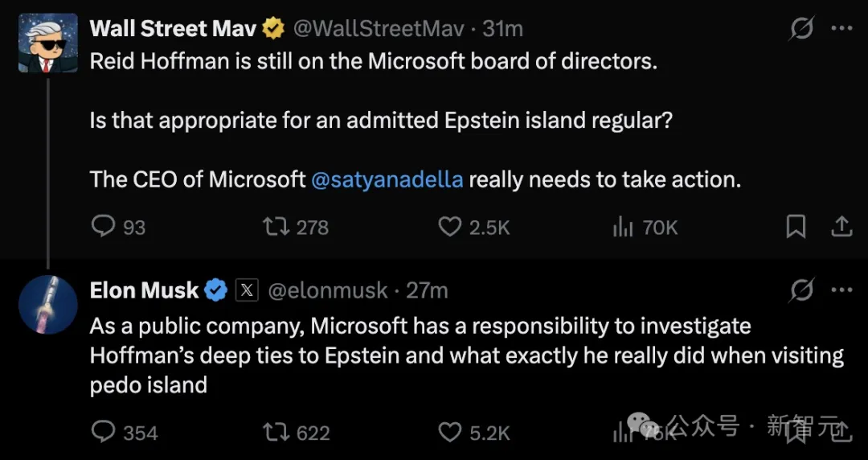Click the @elonmusk handle
The height and width of the screenshot is (460, 868).
[327, 290]
